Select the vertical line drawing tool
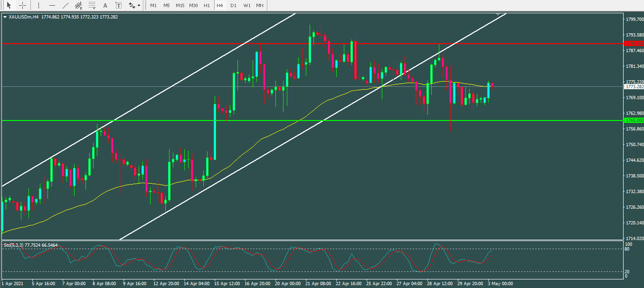 click(x=38, y=5)
